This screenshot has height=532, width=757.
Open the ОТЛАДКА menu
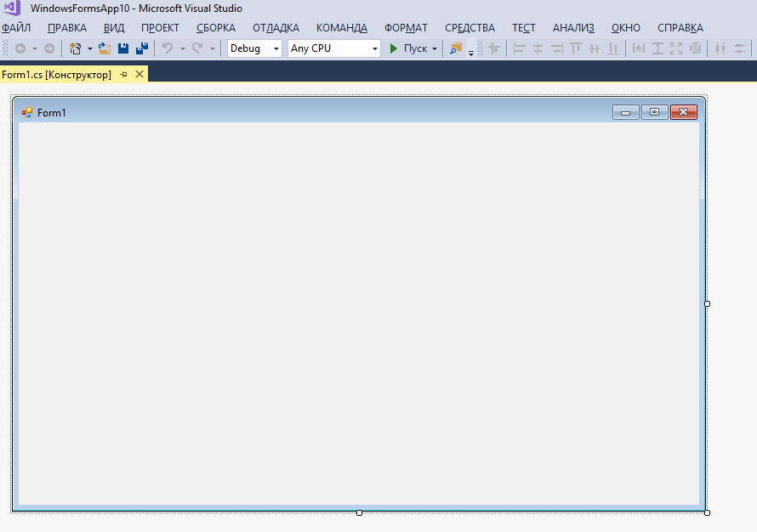point(276,27)
